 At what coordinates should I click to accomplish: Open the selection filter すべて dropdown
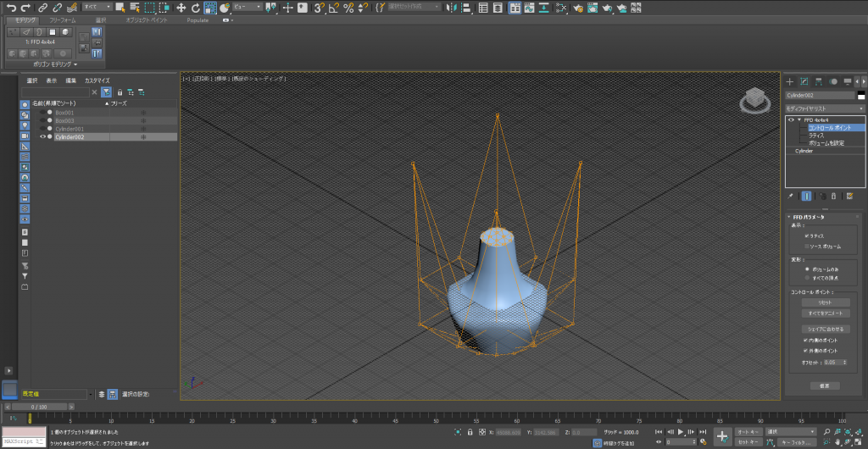tap(97, 7)
